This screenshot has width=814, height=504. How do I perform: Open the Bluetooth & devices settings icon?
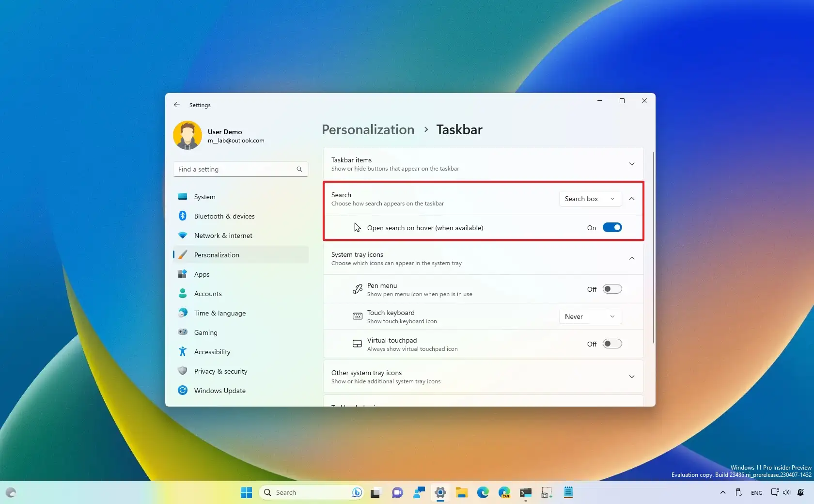pos(183,216)
